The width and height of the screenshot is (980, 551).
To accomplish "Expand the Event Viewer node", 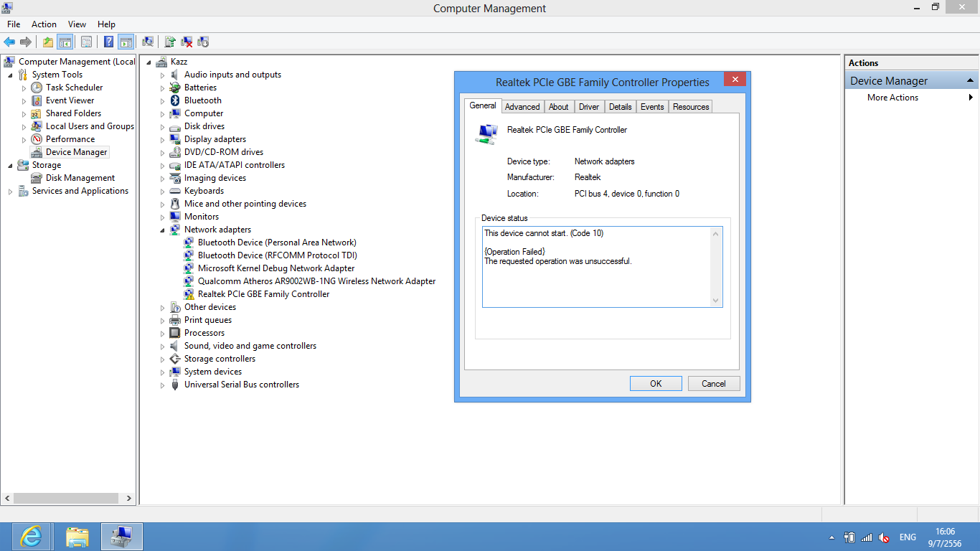I will point(24,100).
